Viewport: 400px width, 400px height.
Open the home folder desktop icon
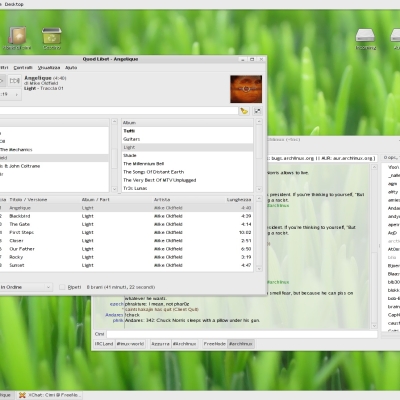pyautogui.click(x=17, y=38)
